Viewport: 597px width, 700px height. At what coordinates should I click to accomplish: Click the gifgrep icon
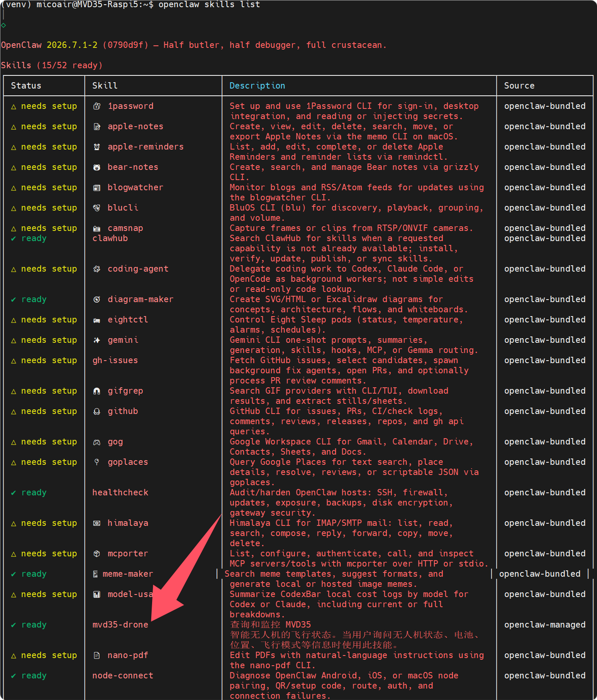tap(97, 391)
